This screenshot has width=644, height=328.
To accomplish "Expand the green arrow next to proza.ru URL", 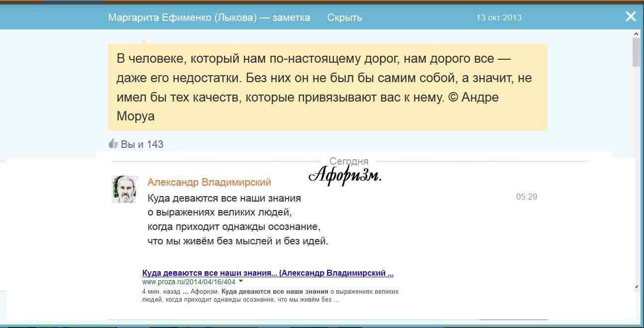I will coord(241,281).
